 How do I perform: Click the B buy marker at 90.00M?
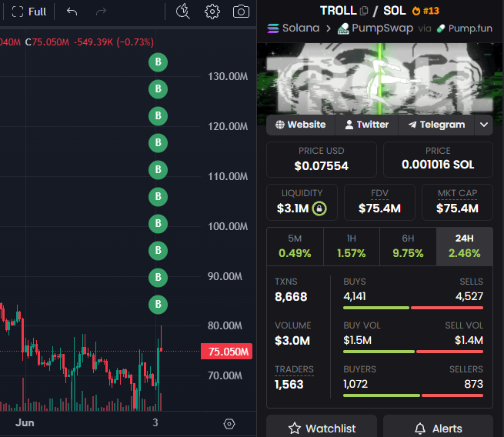pyautogui.click(x=159, y=277)
